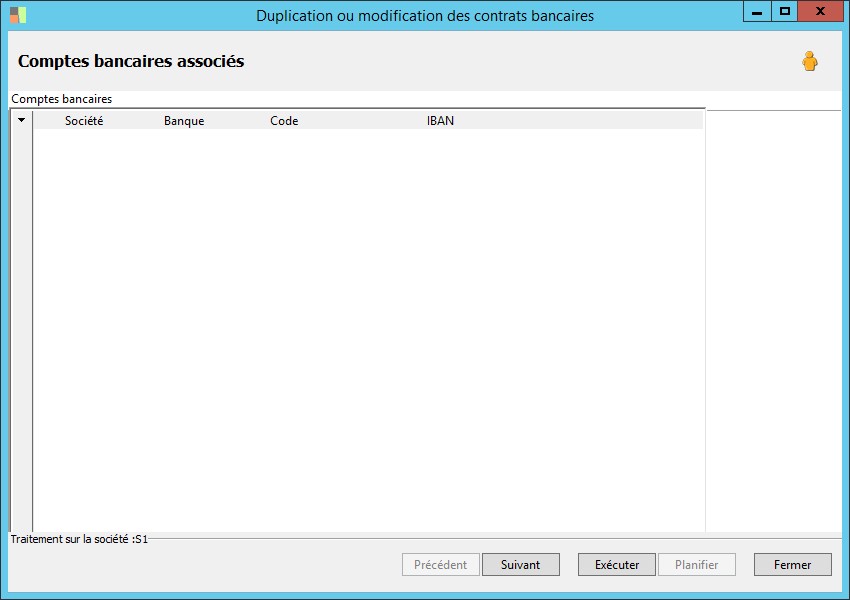Sort by the Société column header
850x600 pixels.
point(84,121)
